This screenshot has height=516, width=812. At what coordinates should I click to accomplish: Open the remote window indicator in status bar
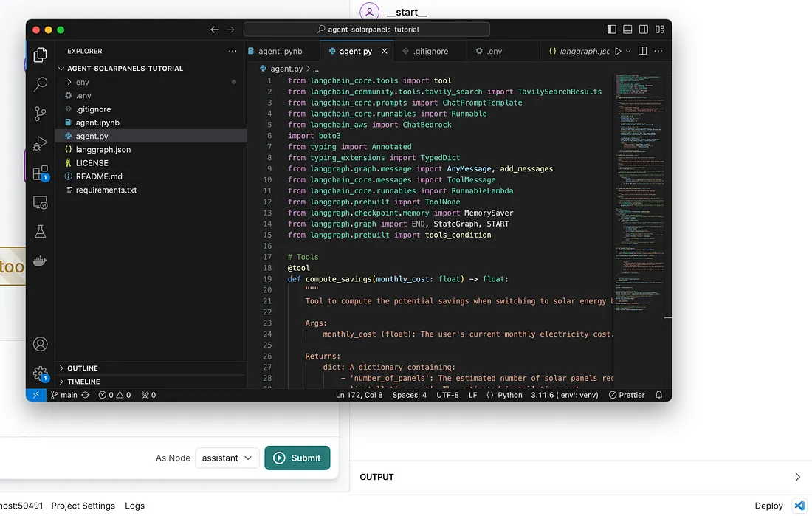tap(35, 395)
